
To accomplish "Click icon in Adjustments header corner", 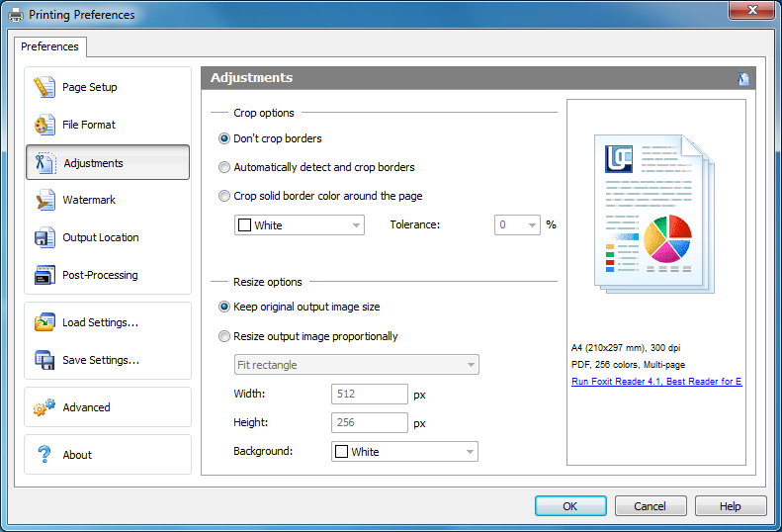I will 742,79.
